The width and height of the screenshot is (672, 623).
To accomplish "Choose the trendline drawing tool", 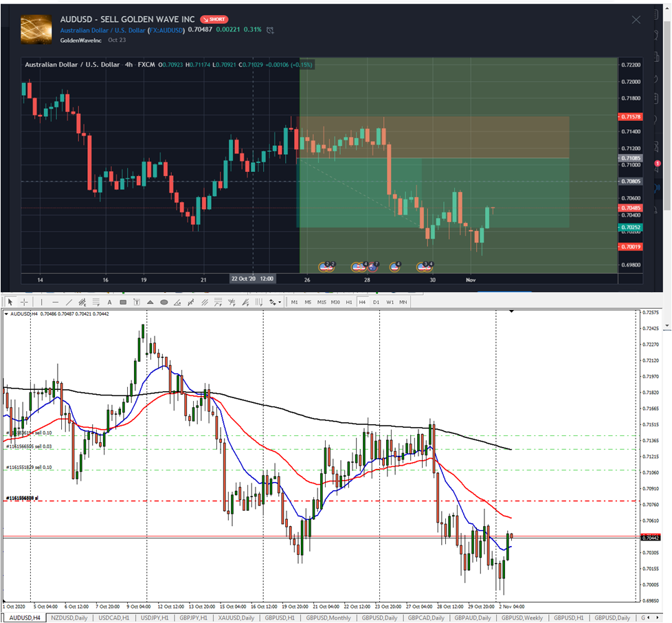I will coord(69,302).
